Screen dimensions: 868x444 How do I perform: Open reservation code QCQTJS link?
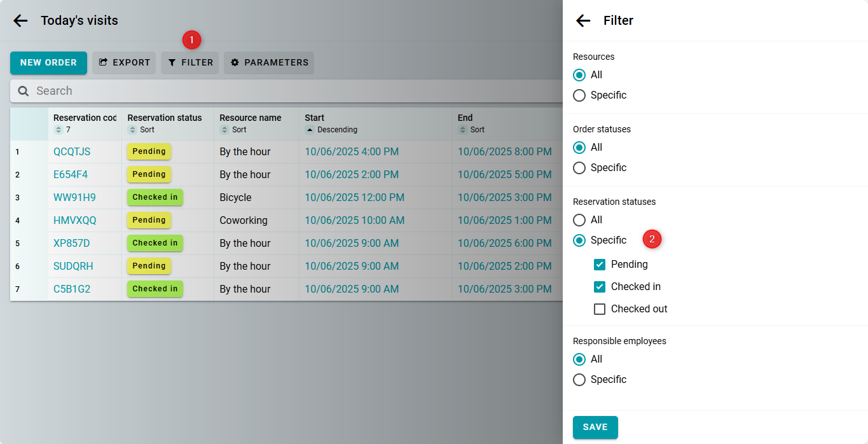72,151
